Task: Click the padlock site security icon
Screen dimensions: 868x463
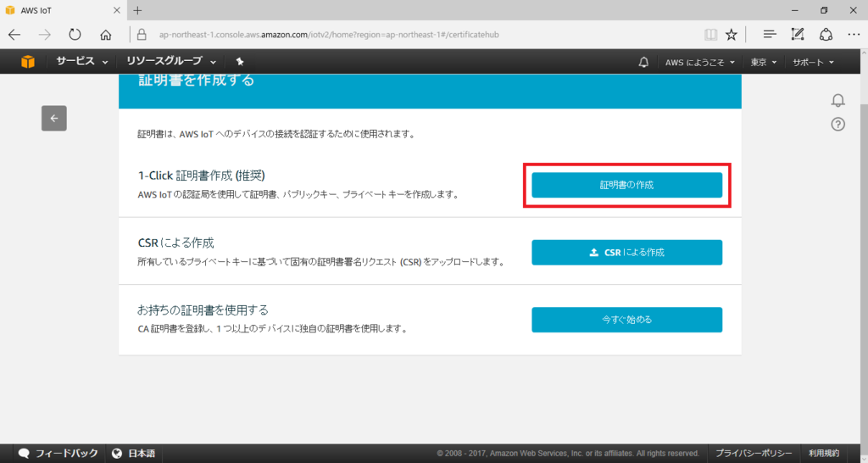Action: pos(142,34)
